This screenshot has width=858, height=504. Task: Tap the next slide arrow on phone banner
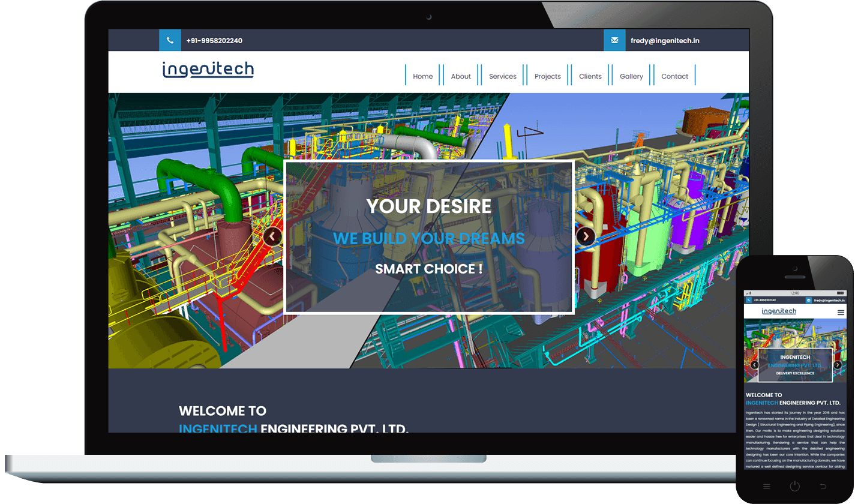pyautogui.click(x=838, y=365)
